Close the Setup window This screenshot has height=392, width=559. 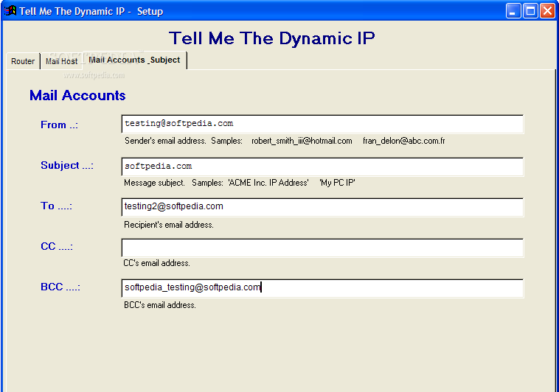547,11
